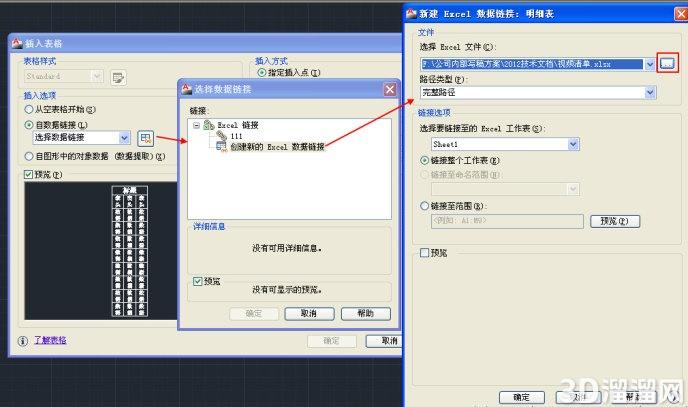The width and height of the screenshot is (688, 407).
Task: Click the info icon beside 了解表格
Action: coord(23,341)
